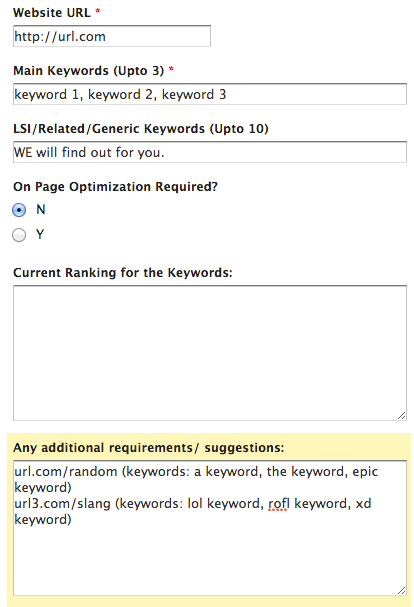Click the 'Current Ranking for the Keywords:' label
This screenshot has width=414, height=607.
[123, 273]
